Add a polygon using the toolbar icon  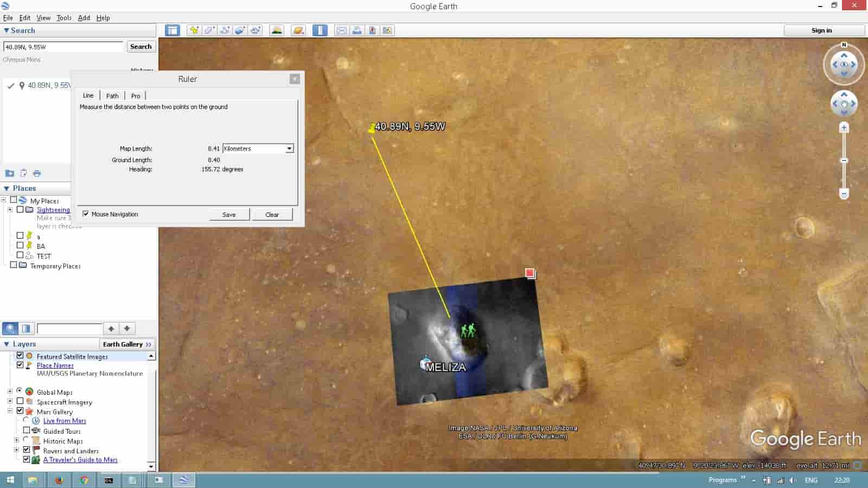pos(209,30)
